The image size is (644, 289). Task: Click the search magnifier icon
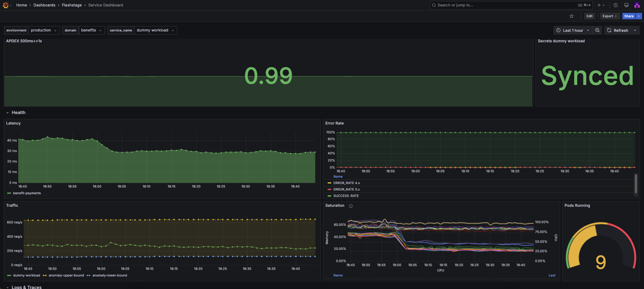click(434, 5)
